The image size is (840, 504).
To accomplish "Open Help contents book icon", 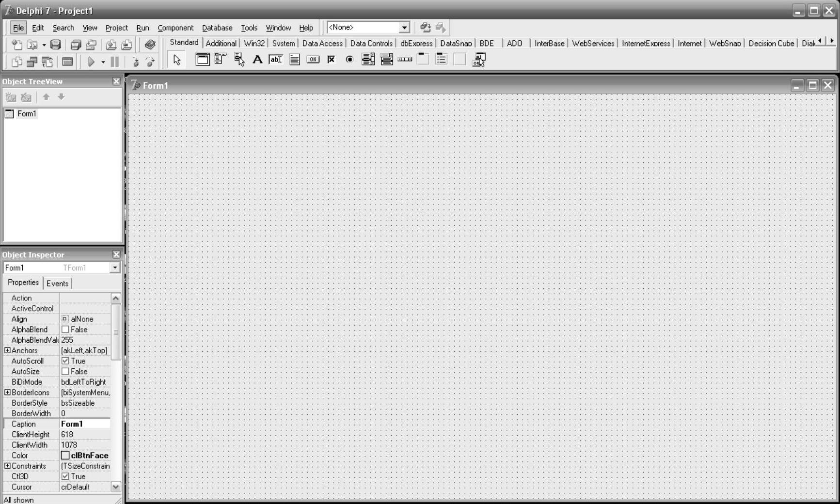I will [x=150, y=45].
